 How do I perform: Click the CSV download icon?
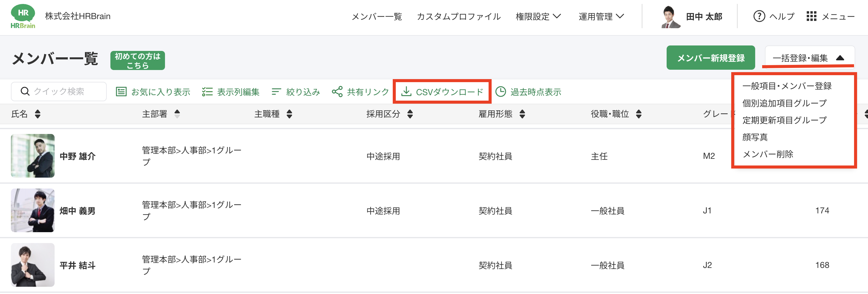(406, 92)
